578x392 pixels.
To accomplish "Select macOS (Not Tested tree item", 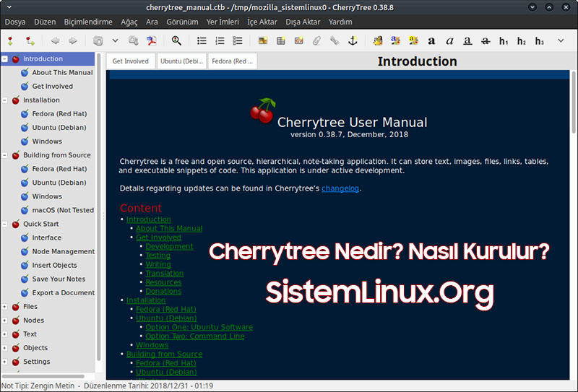I will coord(63,210).
